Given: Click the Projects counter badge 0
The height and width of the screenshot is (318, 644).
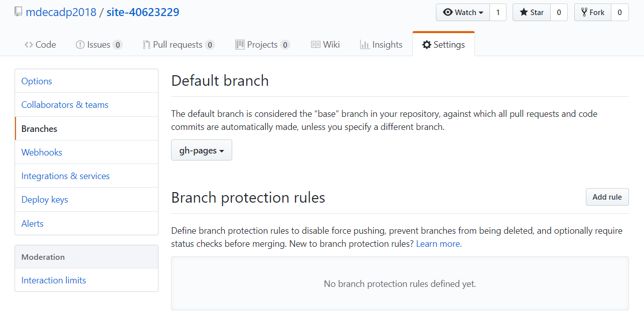Looking at the screenshot, I should click(x=285, y=45).
